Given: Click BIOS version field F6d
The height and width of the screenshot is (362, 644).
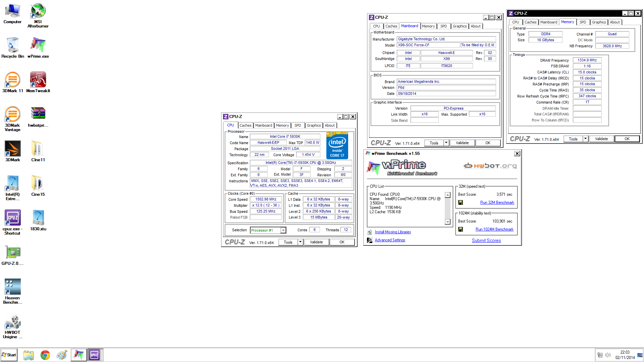Looking at the screenshot, I should 446,87.
